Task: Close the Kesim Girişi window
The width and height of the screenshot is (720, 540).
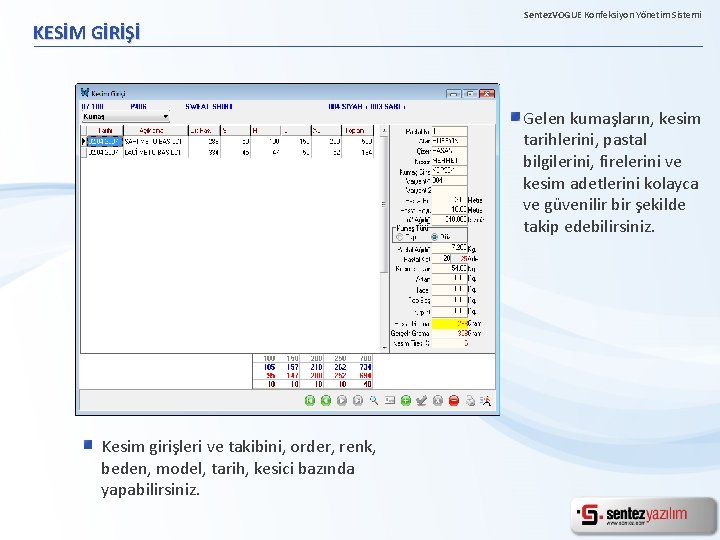Action: [x=486, y=94]
